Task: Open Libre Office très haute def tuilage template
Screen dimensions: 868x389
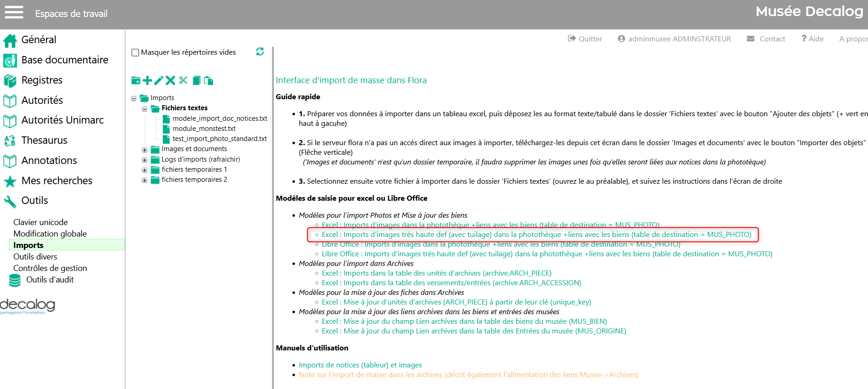Action: (547, 254)
